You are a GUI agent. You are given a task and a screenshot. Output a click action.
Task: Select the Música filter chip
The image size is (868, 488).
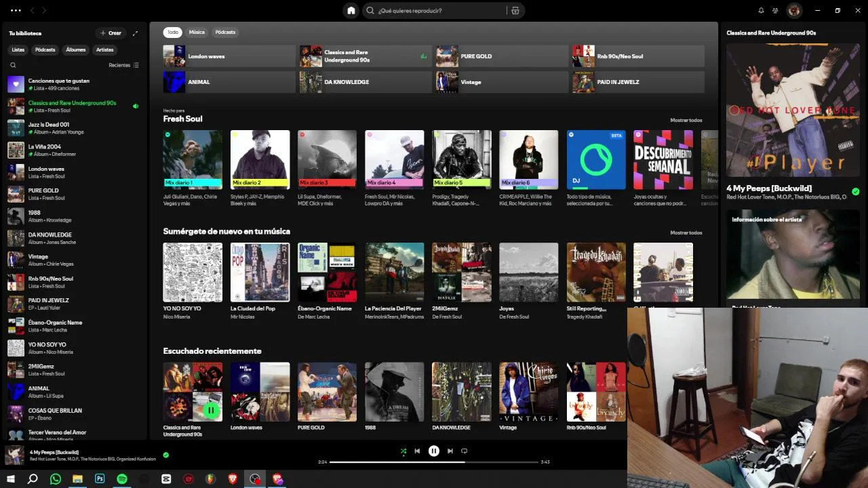pos(197,32)
